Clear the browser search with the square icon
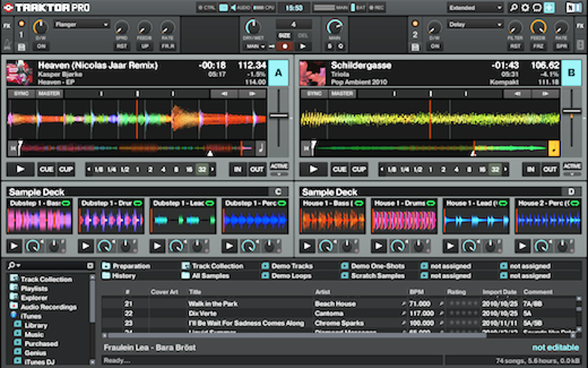Screen dimensions: 588x368 coord(90,266)
